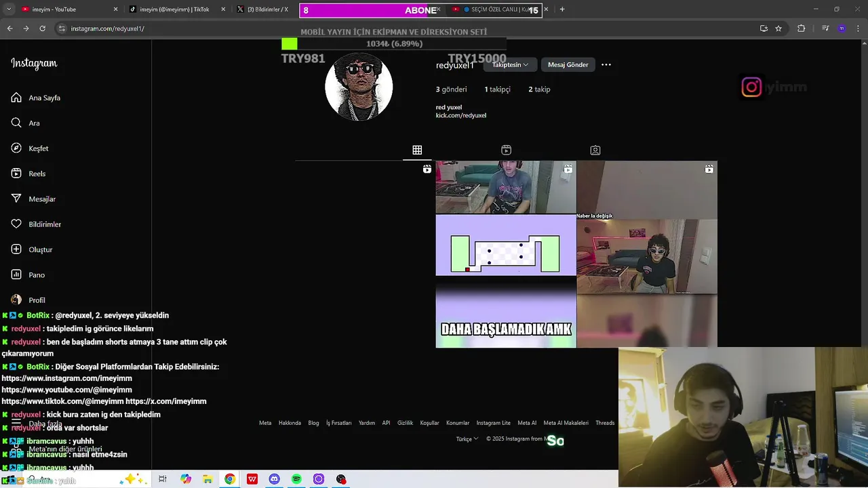Open File Explorer on the taskbar

(x=208, y=479)
